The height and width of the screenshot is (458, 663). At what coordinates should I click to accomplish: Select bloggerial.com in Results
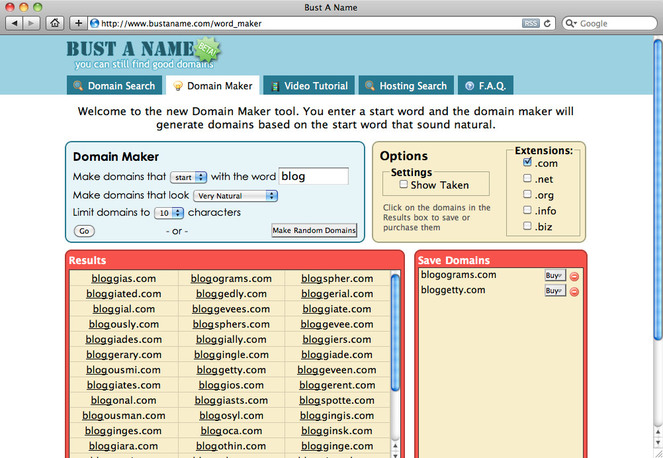pyautogui.click(x=337, y=293)
